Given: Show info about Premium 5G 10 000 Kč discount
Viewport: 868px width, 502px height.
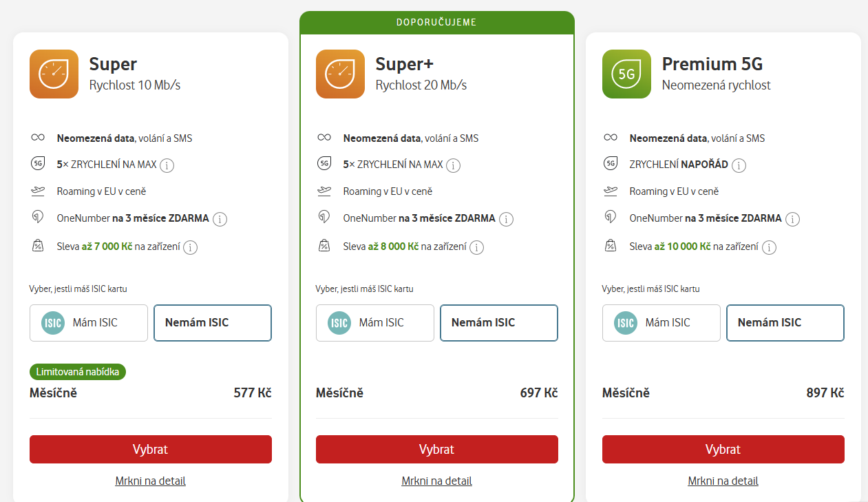Looking at the screenshot, I should point(769,247).
